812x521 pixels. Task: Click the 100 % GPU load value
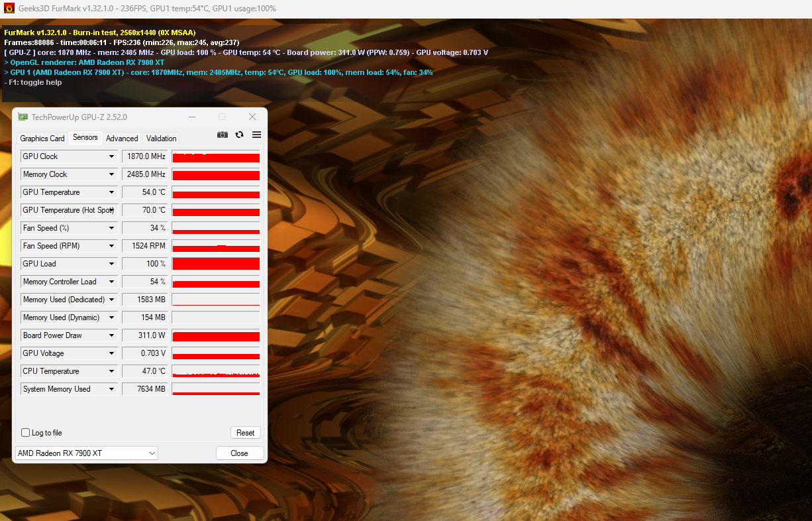[145, 264]
